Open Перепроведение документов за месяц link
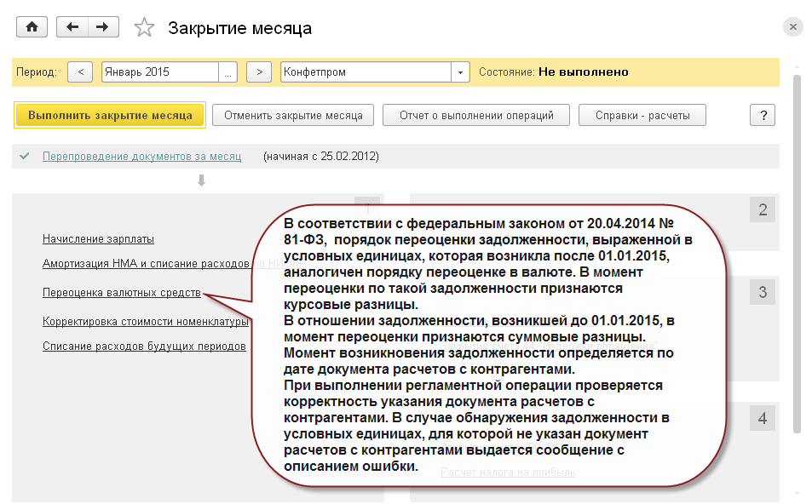The width and height of the screenshot is (812, 504). 142,157
